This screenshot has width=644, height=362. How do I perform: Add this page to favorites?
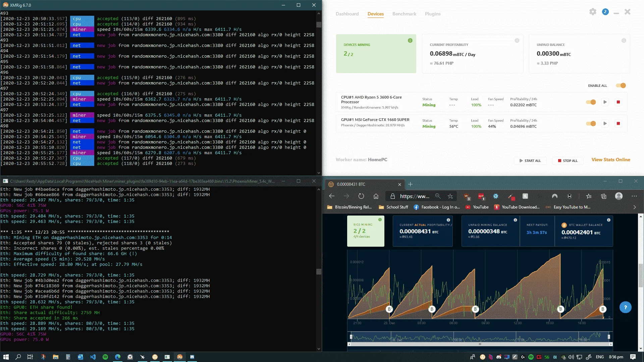pyautogui.click(x=450, y=196)
